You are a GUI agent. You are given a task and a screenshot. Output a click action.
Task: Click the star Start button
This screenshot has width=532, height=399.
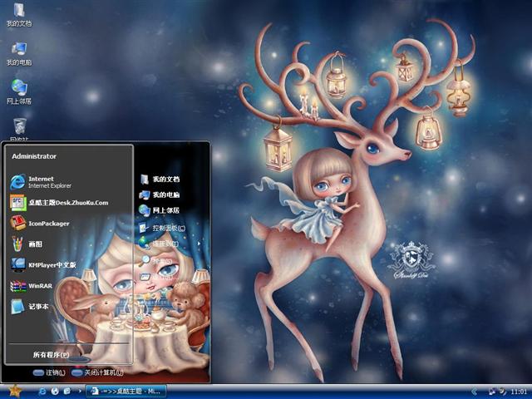[x=14, y=392]
